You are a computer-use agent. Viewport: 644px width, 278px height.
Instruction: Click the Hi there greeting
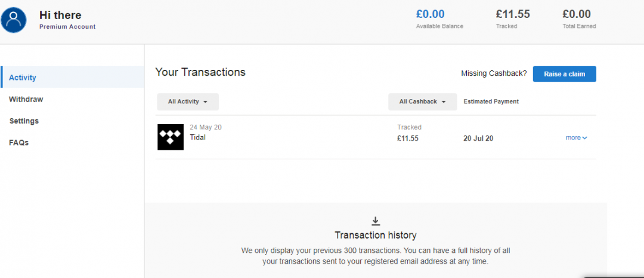60,15
